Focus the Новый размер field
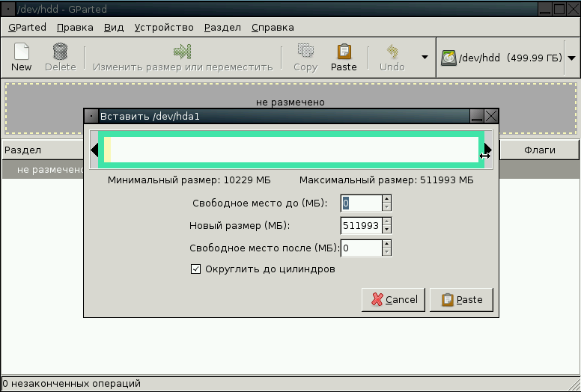 pyautogui.click(x=362, y=225)
